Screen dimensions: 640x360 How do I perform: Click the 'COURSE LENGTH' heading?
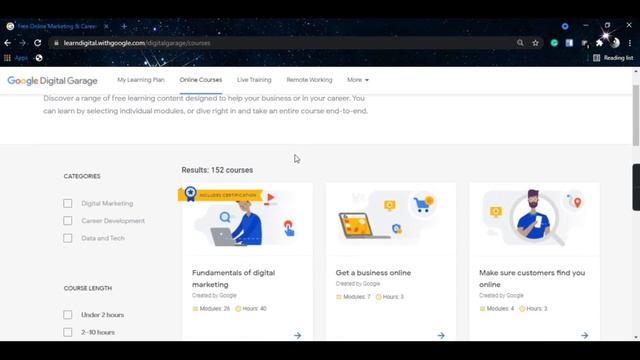click(88, 288)
